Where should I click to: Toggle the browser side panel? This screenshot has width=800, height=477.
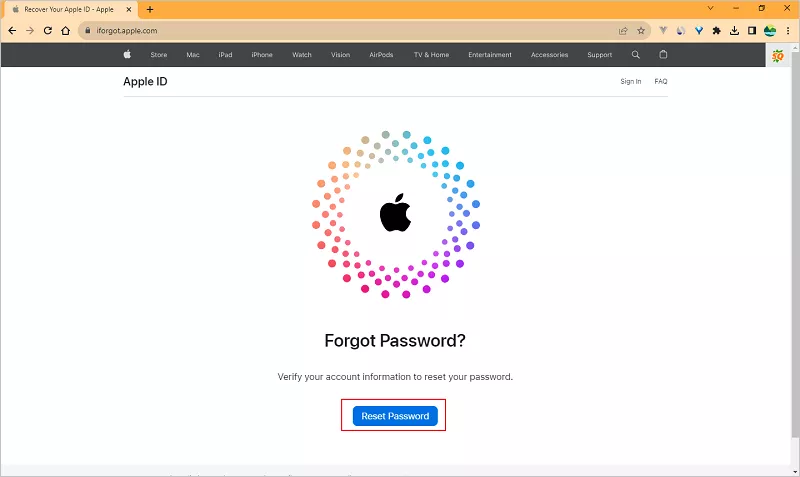(x=752, y=31)
